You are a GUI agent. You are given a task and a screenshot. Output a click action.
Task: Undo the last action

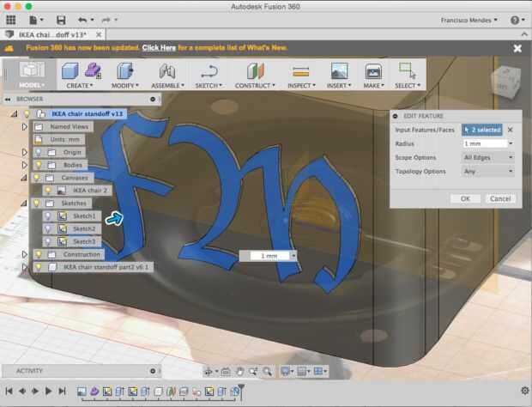[x=82, y=20]
